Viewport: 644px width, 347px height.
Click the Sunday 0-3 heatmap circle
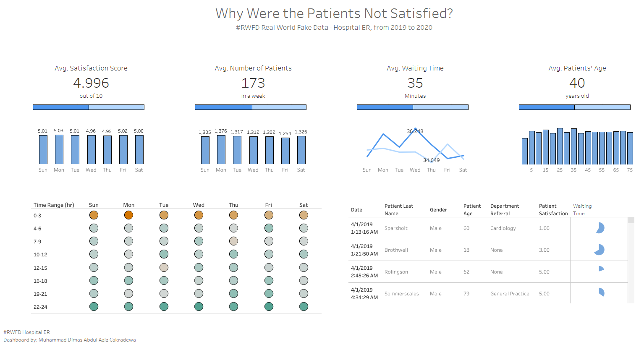click(x=94, y=215)
